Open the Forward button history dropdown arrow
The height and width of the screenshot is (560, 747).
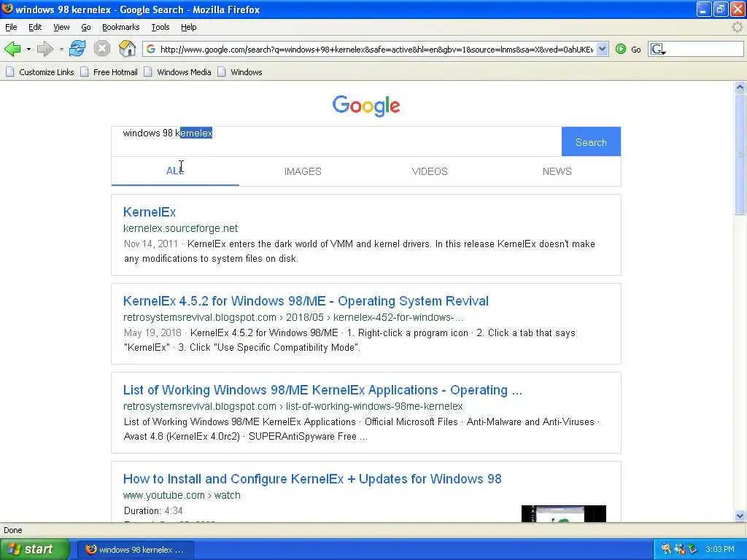pos(61,49)
